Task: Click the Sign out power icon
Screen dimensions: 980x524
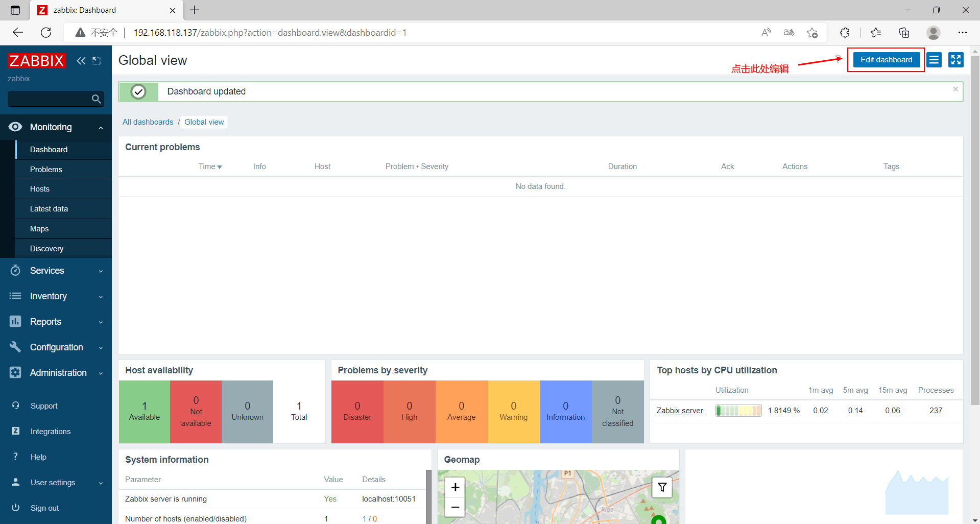Action: point(15,508)
